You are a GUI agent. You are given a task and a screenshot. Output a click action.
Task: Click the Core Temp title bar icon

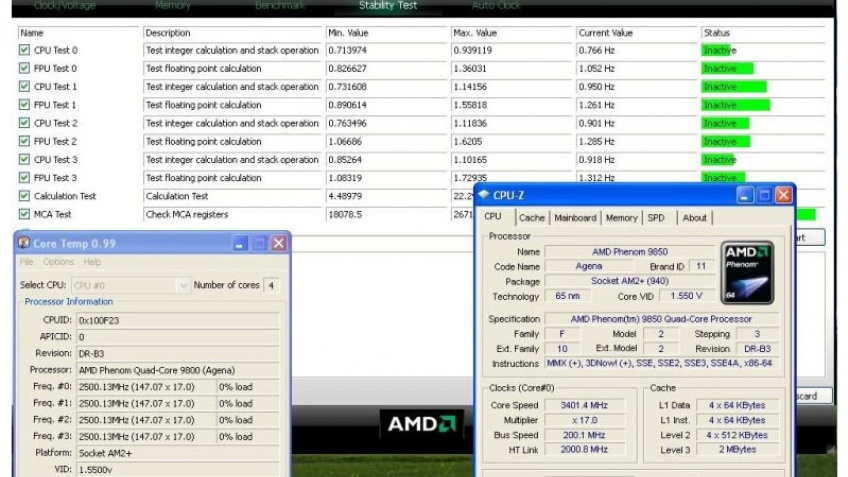pos(23,243)
